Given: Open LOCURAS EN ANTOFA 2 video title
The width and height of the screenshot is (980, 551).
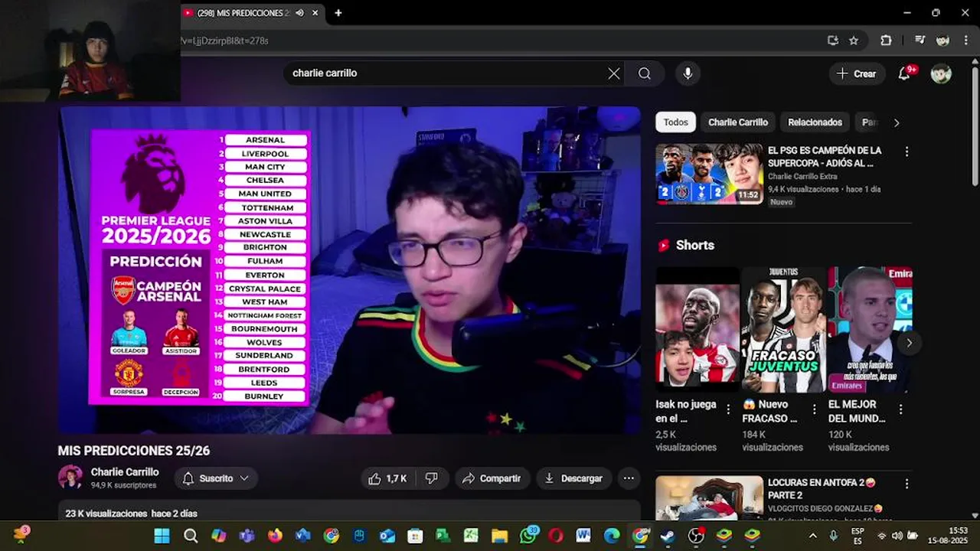Looking at the screenshot, I should click(822, 489).
